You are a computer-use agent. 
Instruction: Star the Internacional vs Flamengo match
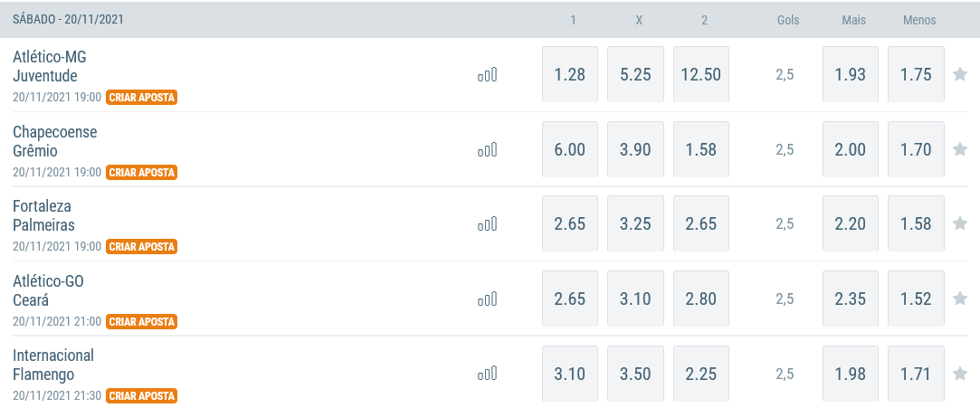tap(960, 374)
